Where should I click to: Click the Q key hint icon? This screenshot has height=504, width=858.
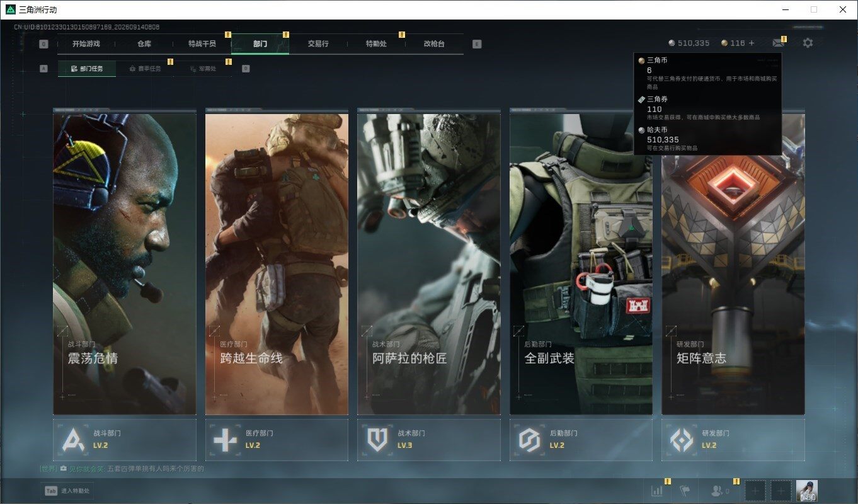pos(43,44)
